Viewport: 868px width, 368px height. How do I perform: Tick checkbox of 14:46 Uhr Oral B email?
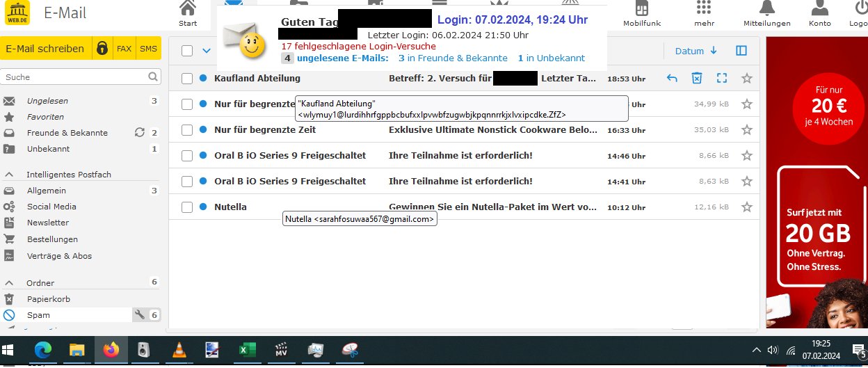point(187,156)
